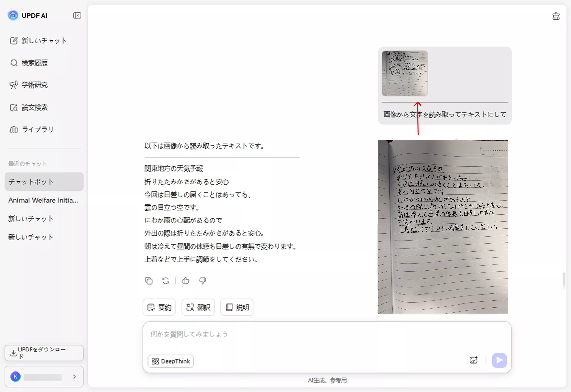Expand the user account section
Viewport: 571px width, 392px height.
tap(75, 376)
